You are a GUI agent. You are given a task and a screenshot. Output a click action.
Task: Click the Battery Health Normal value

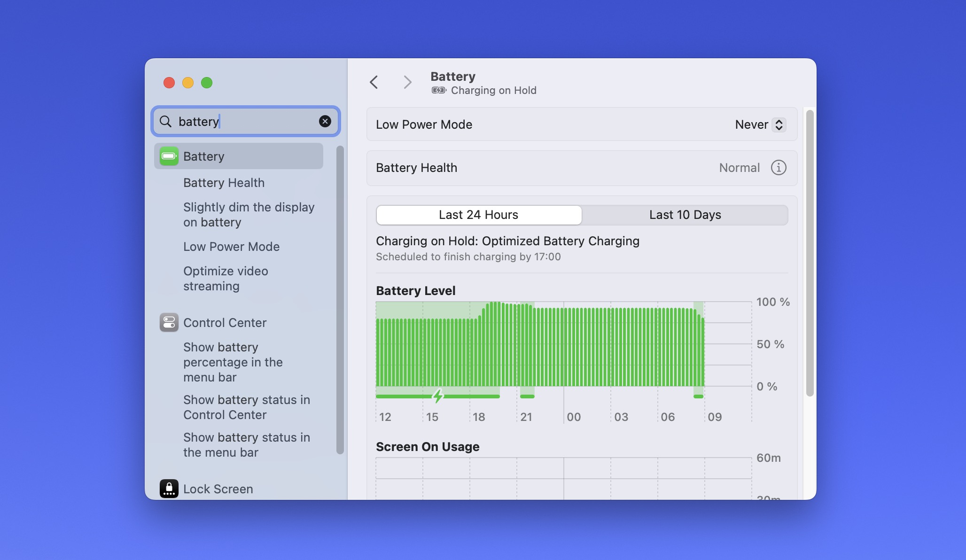click(x=739, y=168)
